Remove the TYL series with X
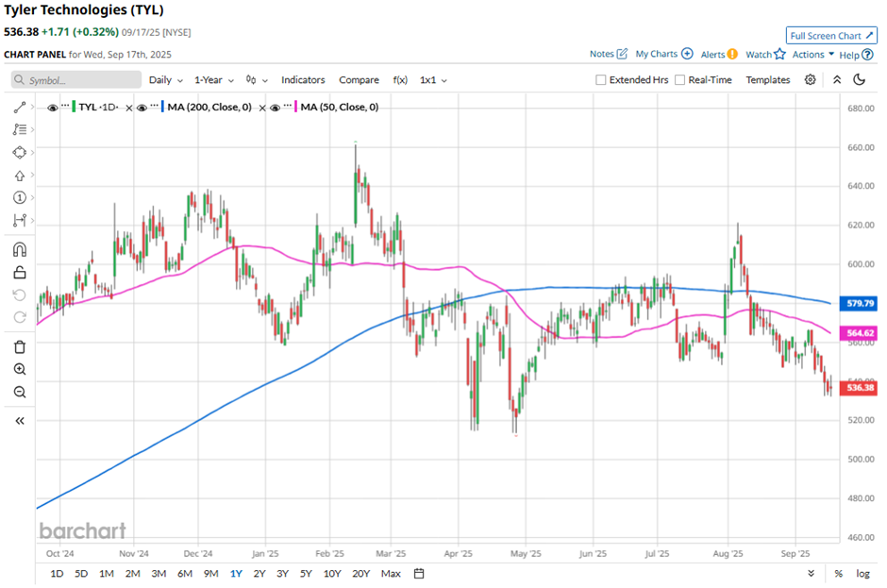This screenshot has width=887, height=588. (129, 108)
